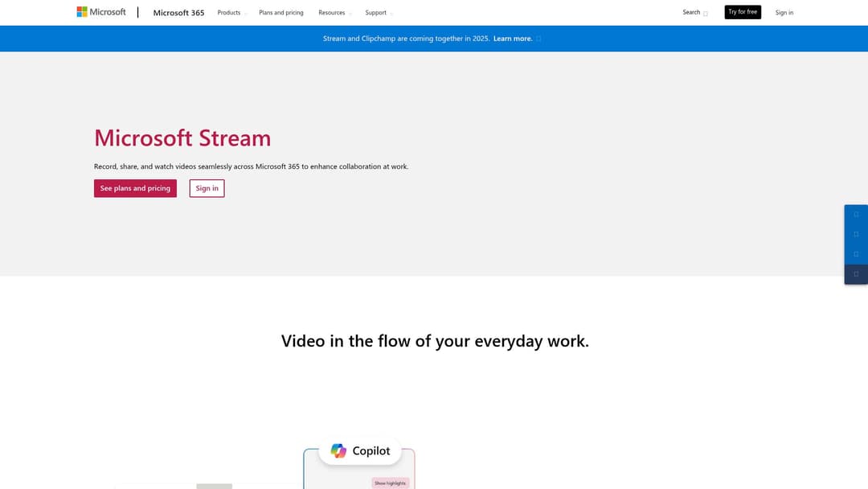Viewport: 868px width, 489px height.
Task: Open the Microsoft 365 home link
Action: click(178, 12)
